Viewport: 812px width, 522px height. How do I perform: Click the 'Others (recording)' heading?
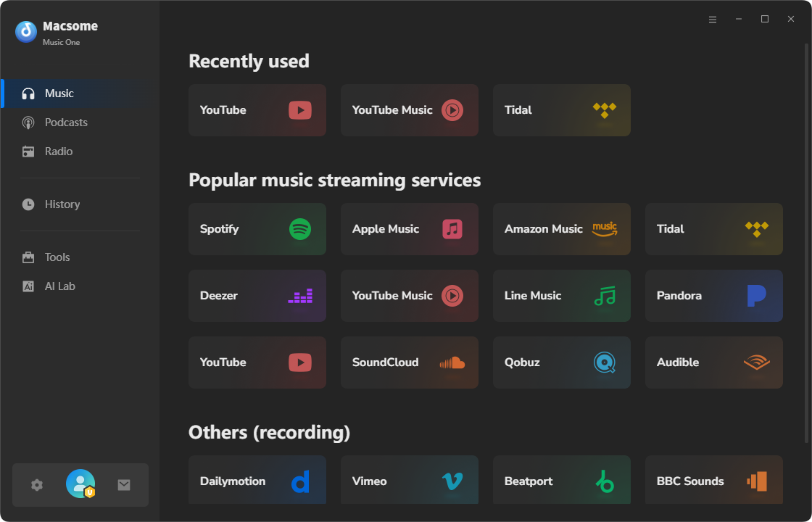(x=269, y=432)
